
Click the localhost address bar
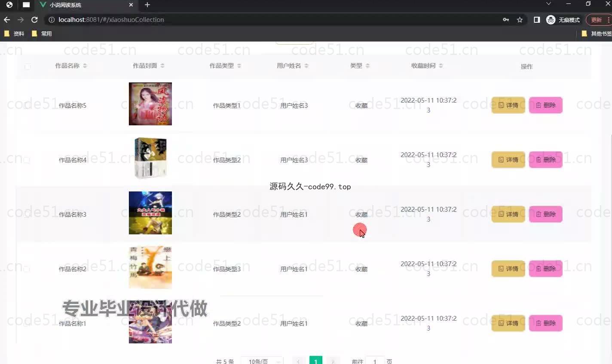click(275, 20)
